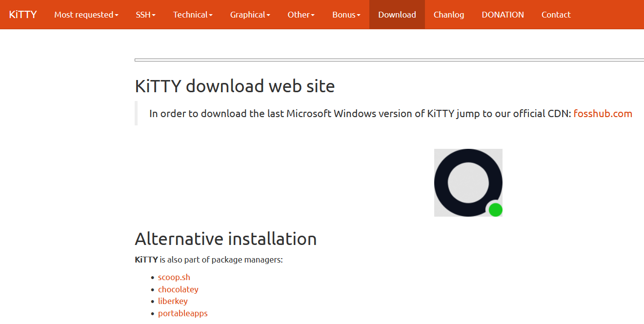
Task: Follow the fosshub.com CDN link
Action: [x=603, y=114]
